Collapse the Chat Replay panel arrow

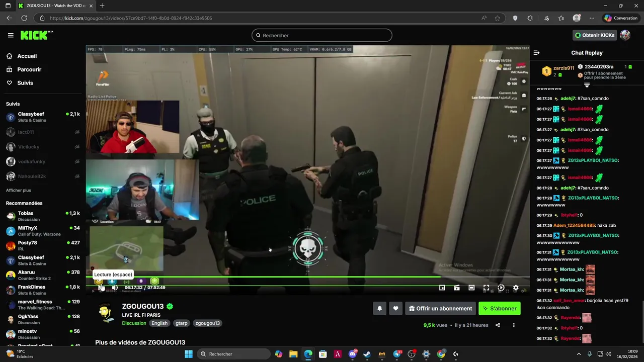(x=536, y=53)
